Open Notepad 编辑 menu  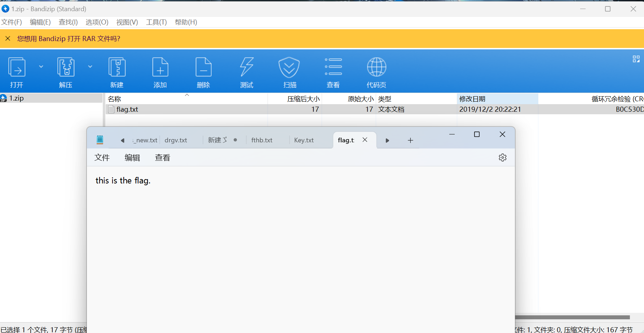132,157
